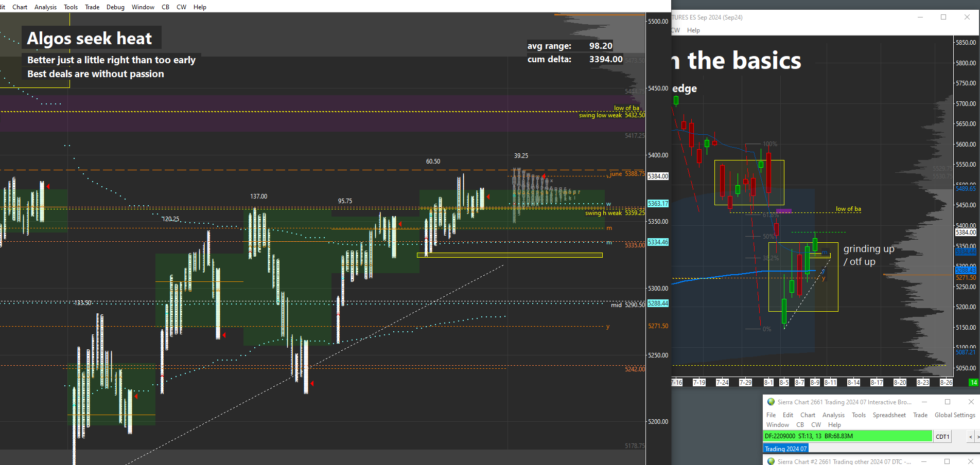Viewport: 980px width, 465px height.
Task: Click the 'swing h weak 5359.25' label
Action: pos(615,213)
